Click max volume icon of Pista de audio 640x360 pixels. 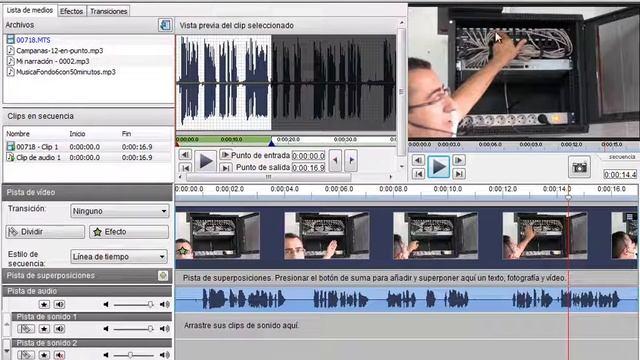[x=165, y=304]
